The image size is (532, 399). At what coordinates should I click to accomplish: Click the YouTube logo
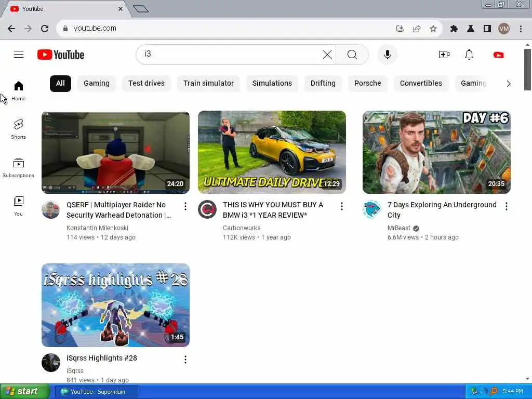pos(61,55)
